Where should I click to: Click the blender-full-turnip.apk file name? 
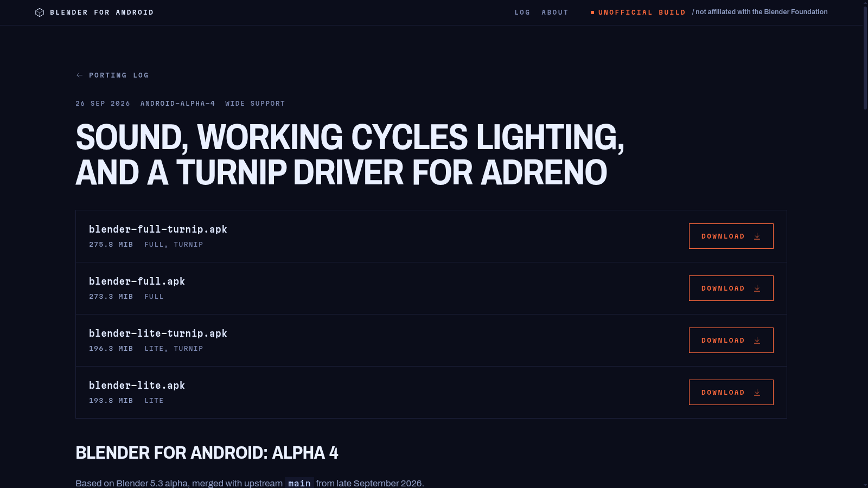tap(158, 229)
